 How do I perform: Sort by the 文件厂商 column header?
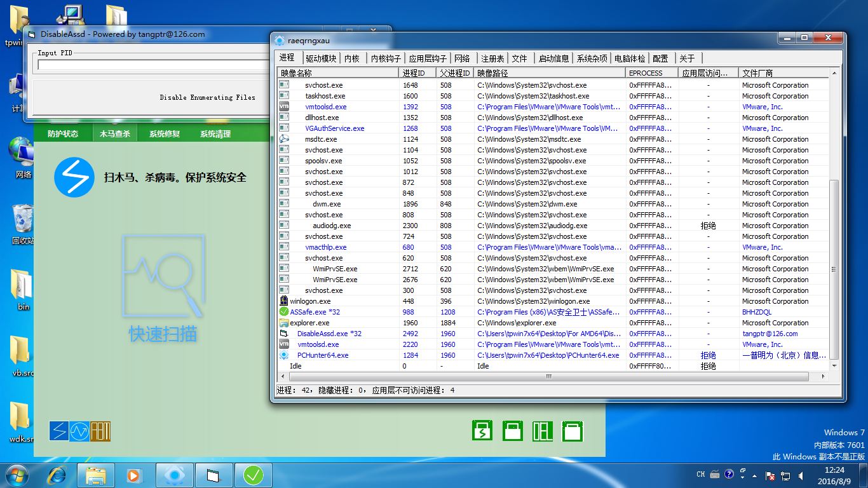coord(784,73)
